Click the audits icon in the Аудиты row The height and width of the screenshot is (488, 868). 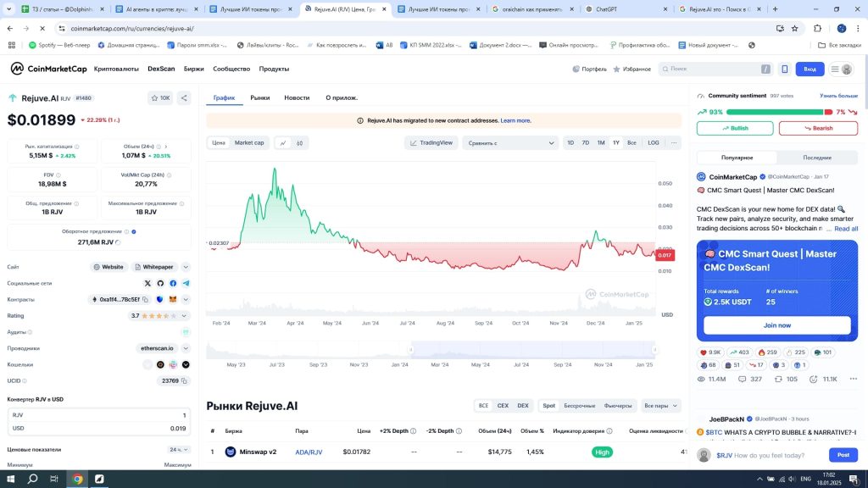(186, 332)
